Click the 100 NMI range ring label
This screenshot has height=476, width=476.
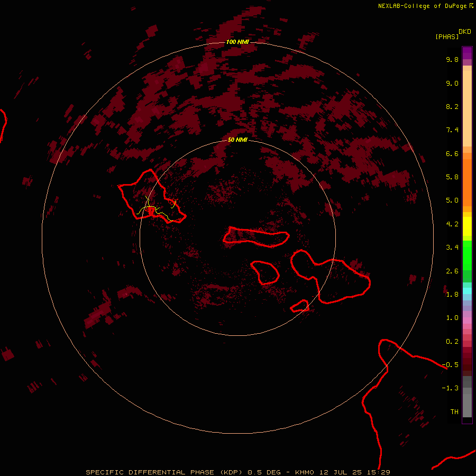pos(237,42)
